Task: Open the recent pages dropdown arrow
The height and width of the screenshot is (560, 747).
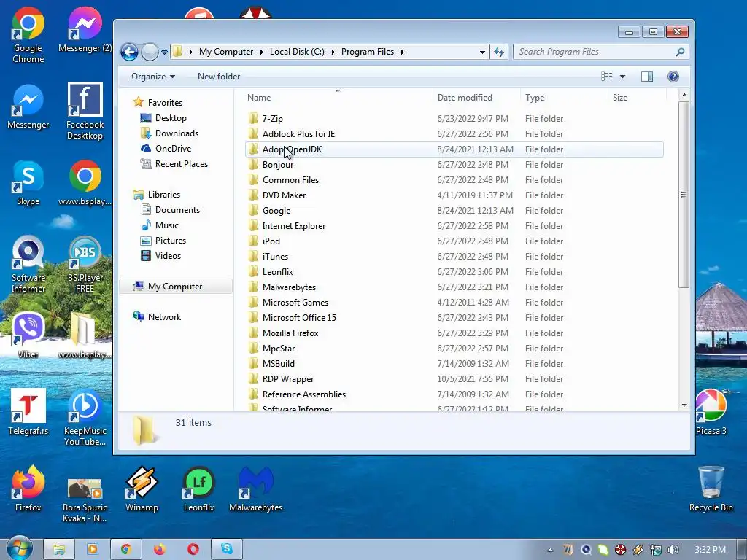Action: tap(164, 52)
